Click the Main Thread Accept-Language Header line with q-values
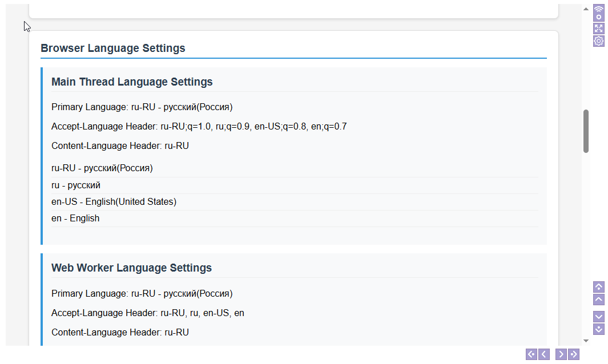Screen dimensions: 608x364 (199, 127)
